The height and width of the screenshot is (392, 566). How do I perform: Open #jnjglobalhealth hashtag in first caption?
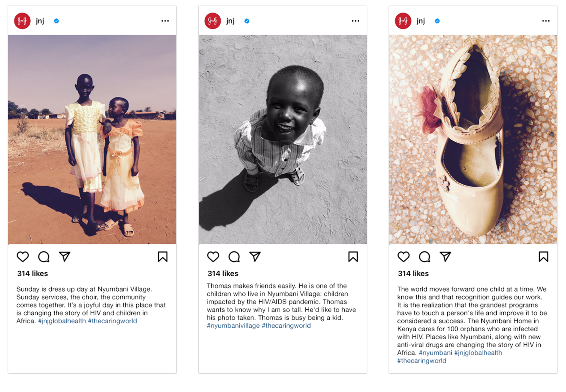point(62,321)
